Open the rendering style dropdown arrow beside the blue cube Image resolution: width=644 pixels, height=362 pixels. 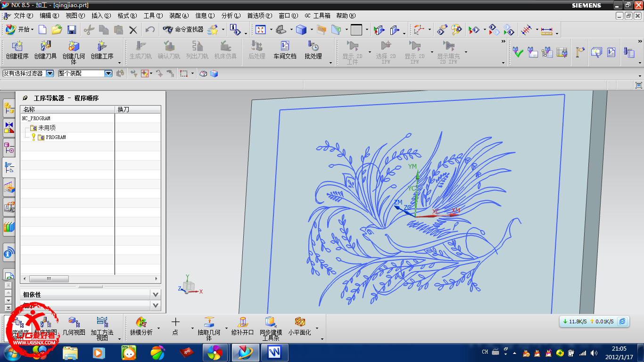312,30
